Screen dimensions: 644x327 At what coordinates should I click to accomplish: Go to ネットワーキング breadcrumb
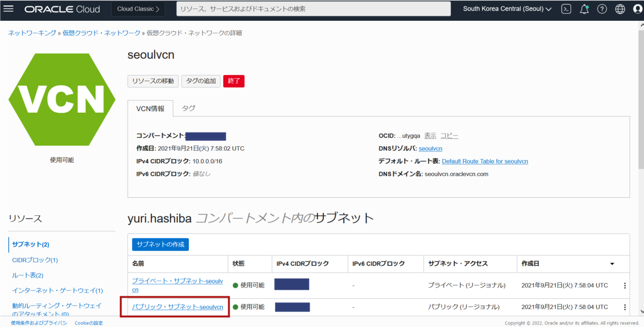coord(32,33)
